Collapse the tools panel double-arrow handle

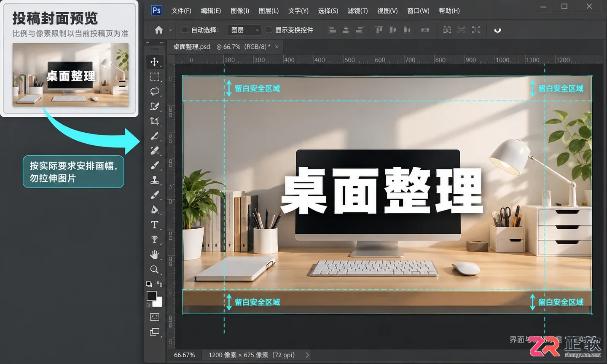(148, 43)
